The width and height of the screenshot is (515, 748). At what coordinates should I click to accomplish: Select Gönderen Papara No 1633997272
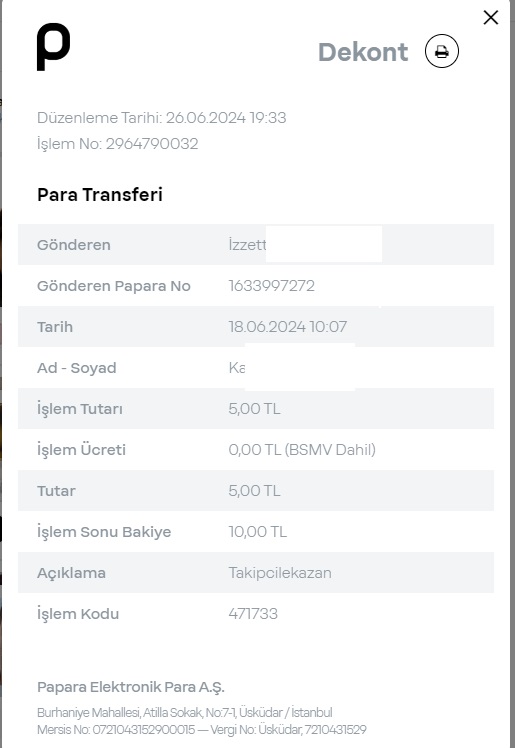tap(271, 286)
